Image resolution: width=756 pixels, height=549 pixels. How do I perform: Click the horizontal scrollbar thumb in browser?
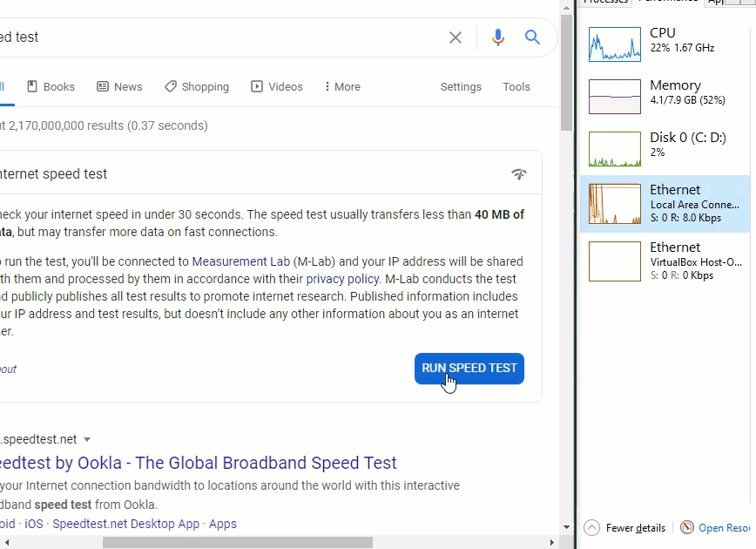(238, 543)
